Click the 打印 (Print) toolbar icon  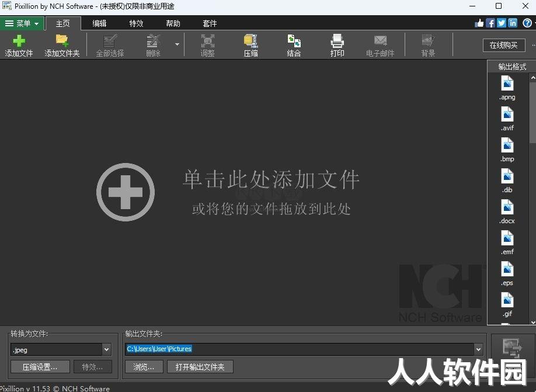(337, 45)
